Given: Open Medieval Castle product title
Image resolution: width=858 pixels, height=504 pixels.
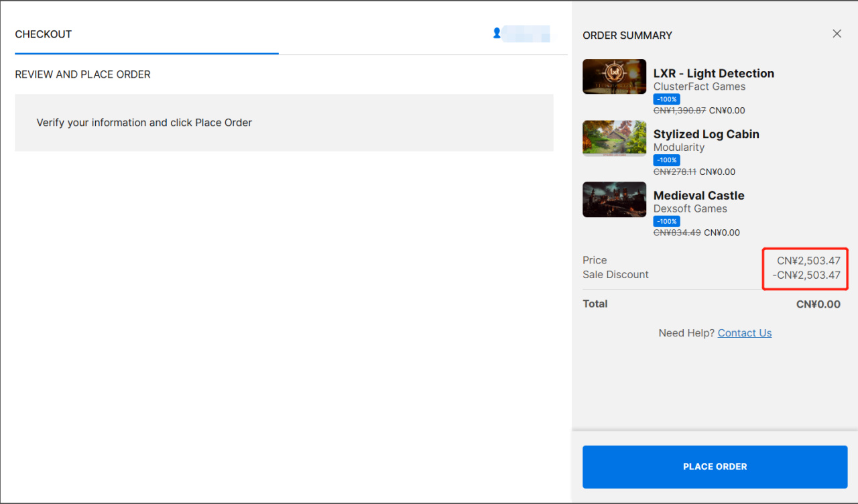Looking at the screenshot, I should 698,196.
